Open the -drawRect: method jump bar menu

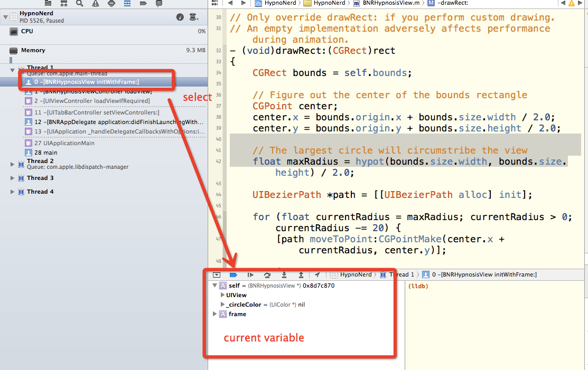[x=448, y=3]
